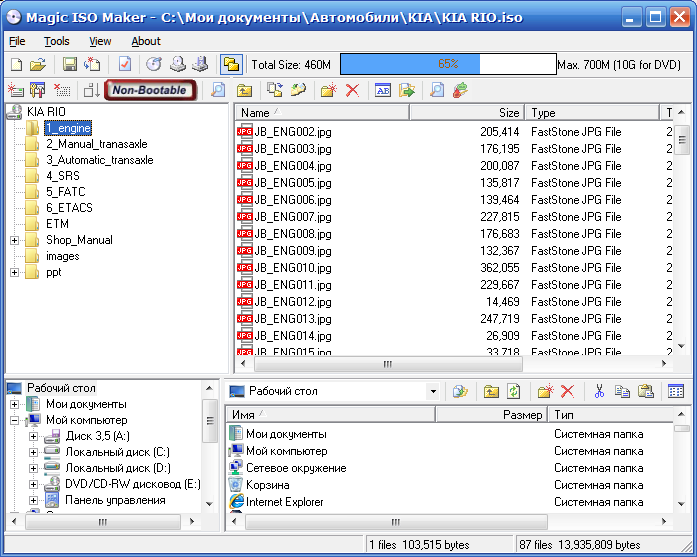The width and height of the screenshot is (697, 557).
Task: Sort local files by Размер column
Action: (x=492, y=415)
